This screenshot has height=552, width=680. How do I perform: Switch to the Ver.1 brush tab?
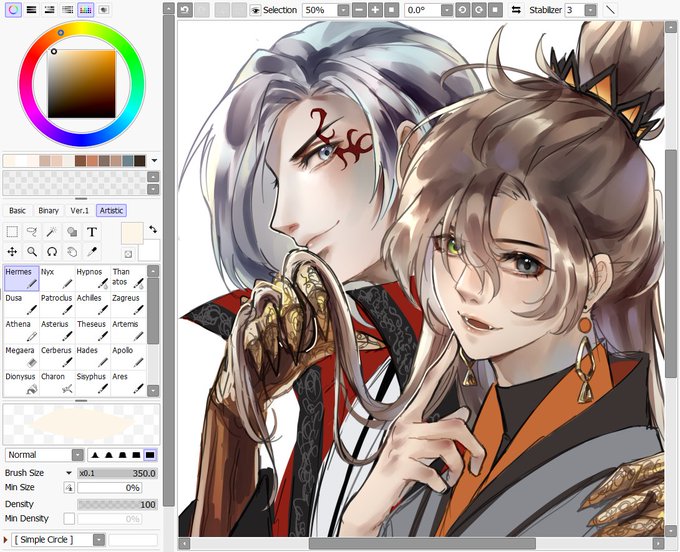click(79, 211)
